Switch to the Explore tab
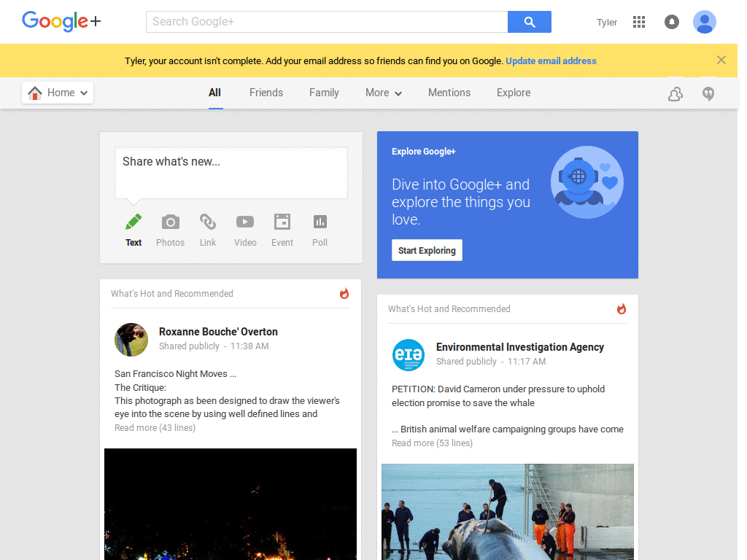Screen dimensions: 747x560 pyautogui.click(x=514, y=93)
